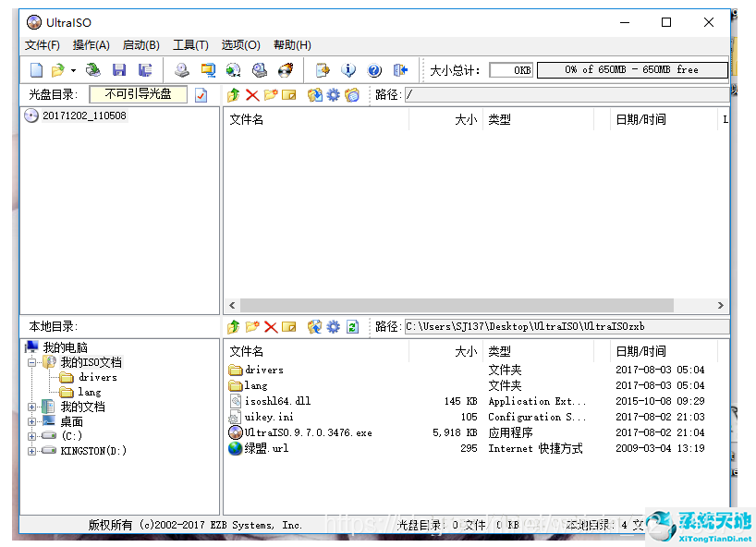
Task: Click the New ISO file icon
Action: coord(36,70)
